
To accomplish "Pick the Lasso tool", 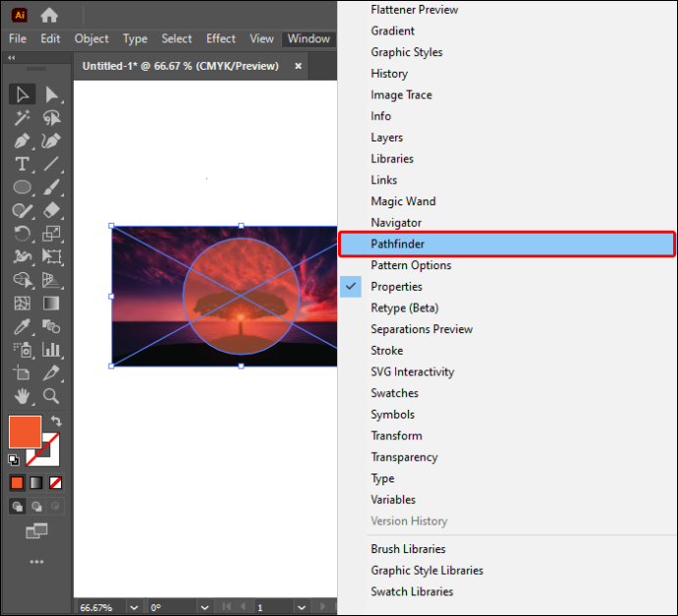I will [x=51, y=118].
